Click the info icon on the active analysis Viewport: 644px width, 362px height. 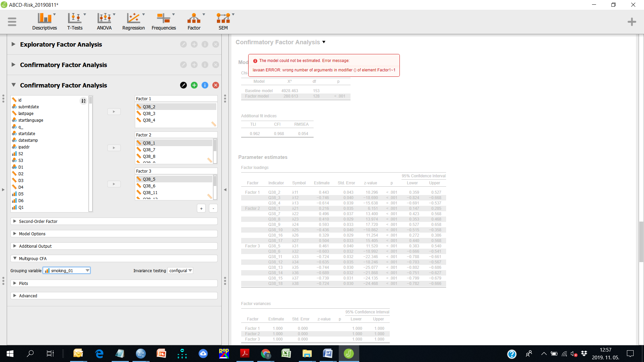[205, 85]
